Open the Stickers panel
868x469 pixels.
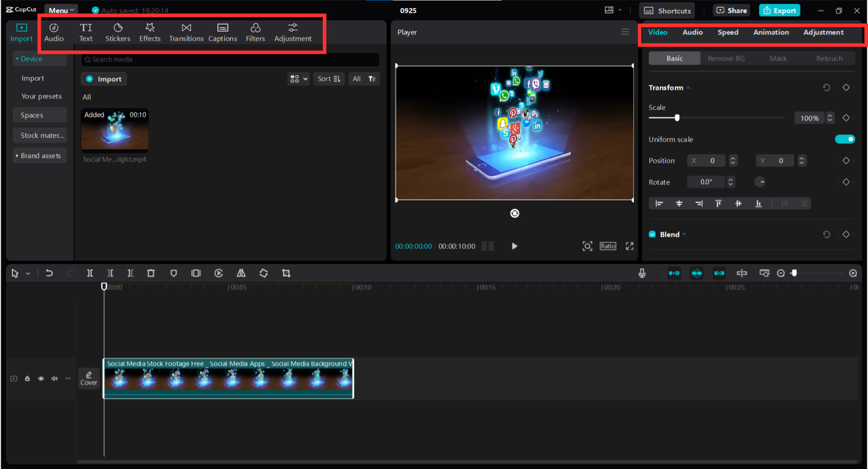tap(117, 32)
